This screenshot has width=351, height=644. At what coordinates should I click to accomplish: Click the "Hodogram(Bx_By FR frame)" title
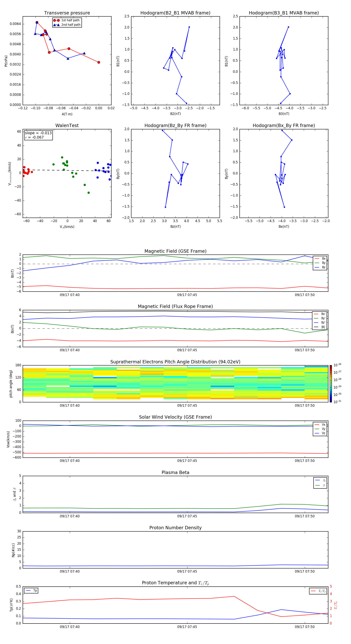pos(284,125)
